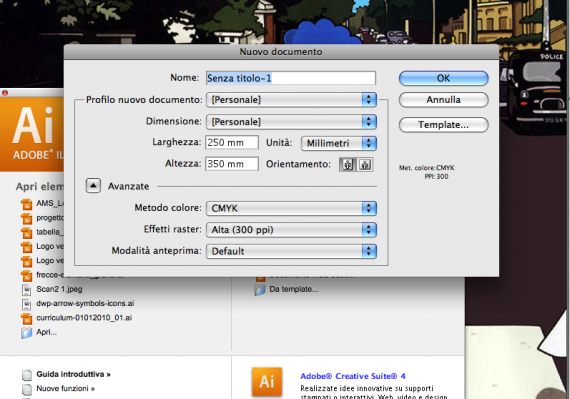This screenshot has height=399, width=570.
Task: Open curriculum-01012010_01.ai recent file
Action: coord(84,318)
